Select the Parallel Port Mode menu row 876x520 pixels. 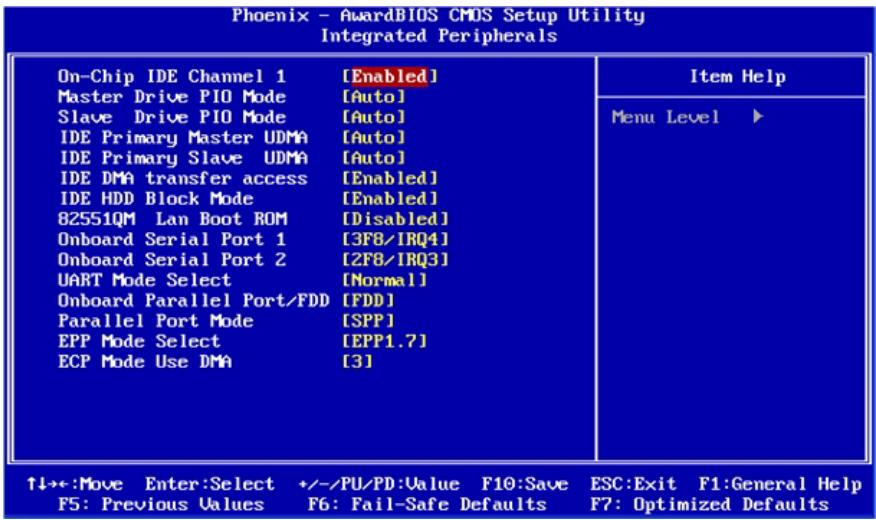click(226, 321)
